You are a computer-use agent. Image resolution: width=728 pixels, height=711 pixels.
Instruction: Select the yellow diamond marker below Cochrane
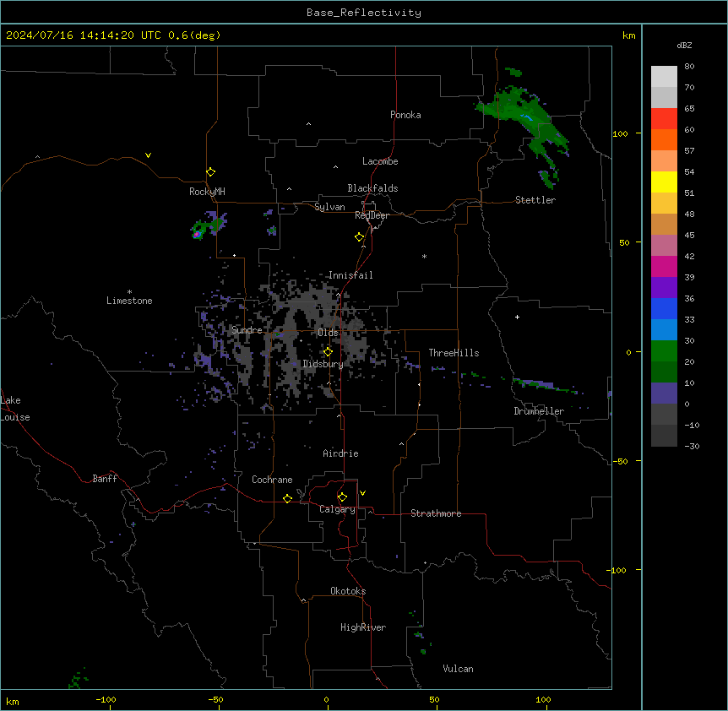click(x=287, y=498)
